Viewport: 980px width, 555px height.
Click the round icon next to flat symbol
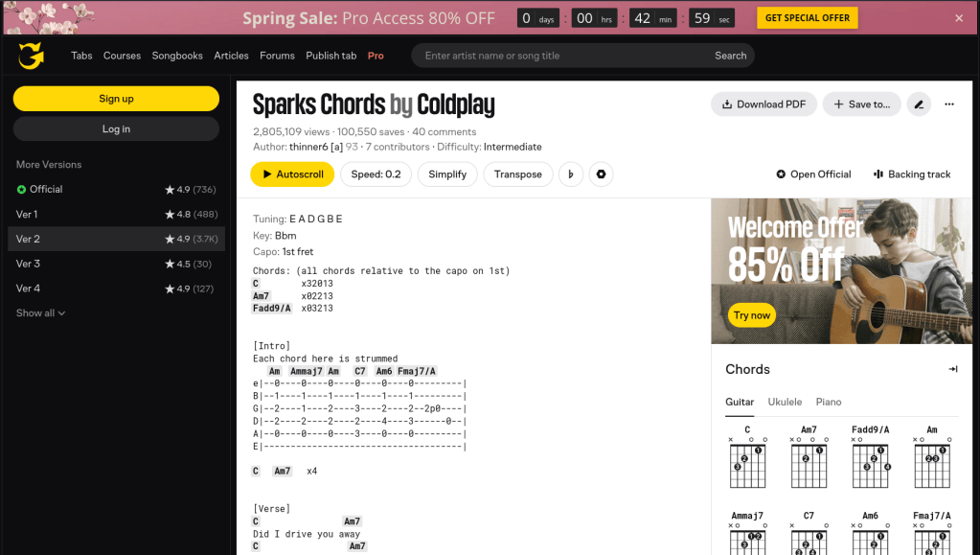[601, 174]
